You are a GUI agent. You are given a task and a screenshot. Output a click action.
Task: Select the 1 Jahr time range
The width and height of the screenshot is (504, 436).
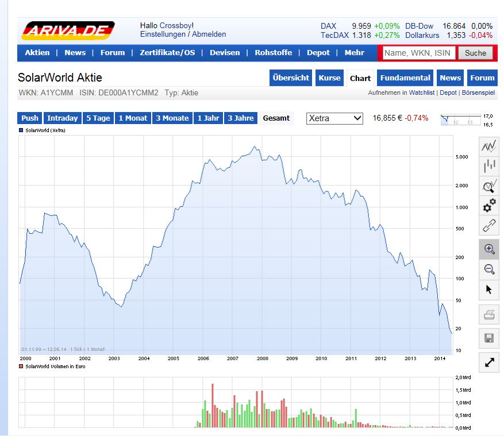208,118
